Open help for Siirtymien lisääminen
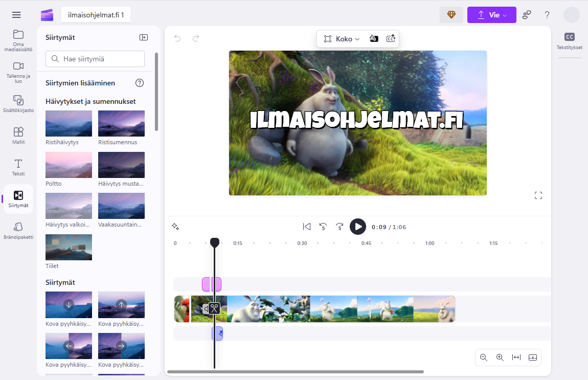588x380 pixels. [x=140, y=83]
